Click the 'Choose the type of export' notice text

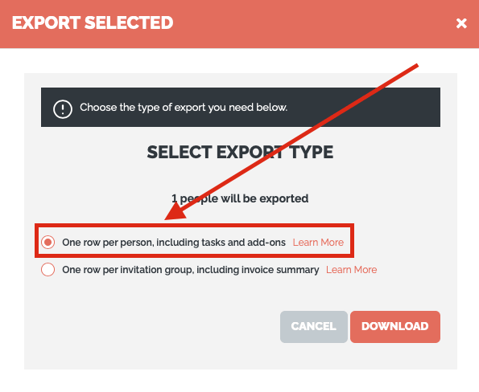tap(183, 107)
